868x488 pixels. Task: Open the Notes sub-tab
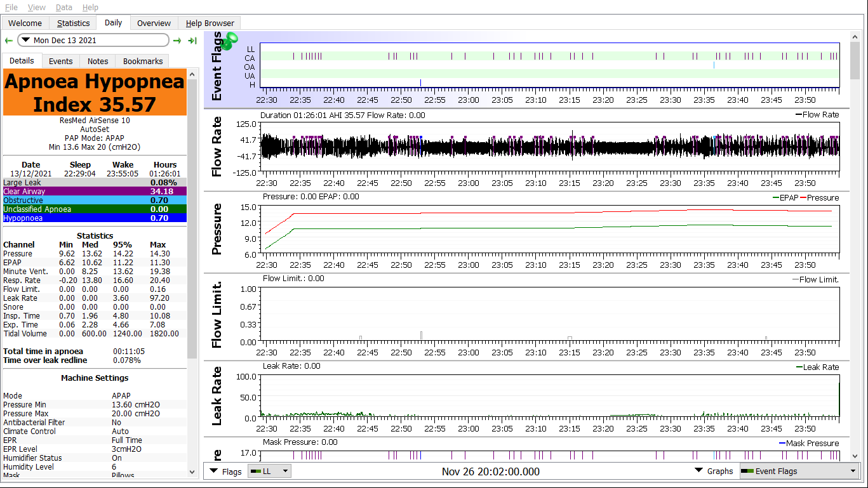coord(98,62)
